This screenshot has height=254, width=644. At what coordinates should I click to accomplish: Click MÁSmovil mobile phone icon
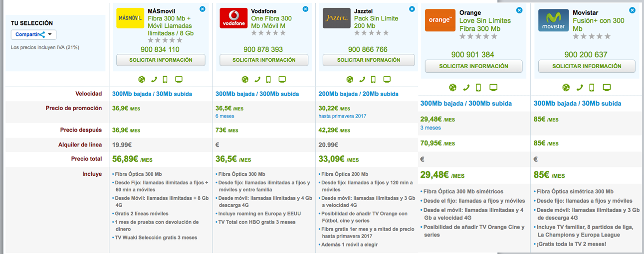coord(165,79)
